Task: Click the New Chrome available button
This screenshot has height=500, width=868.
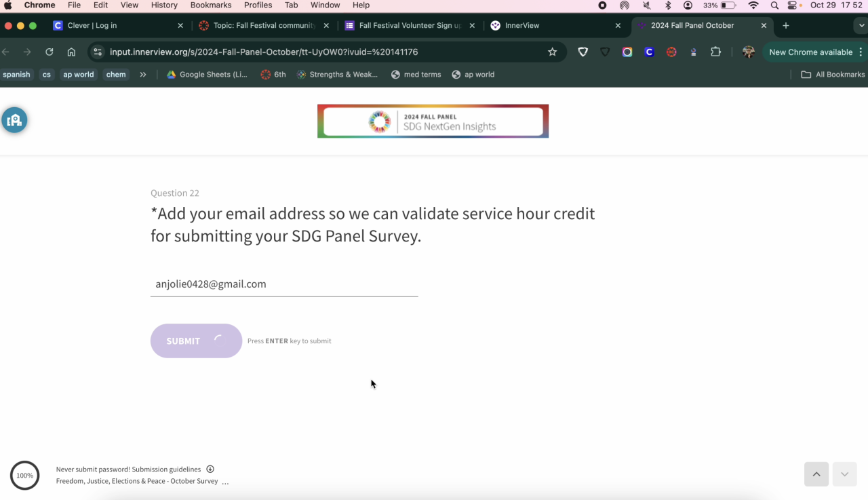Action: [x=811, y=52]
